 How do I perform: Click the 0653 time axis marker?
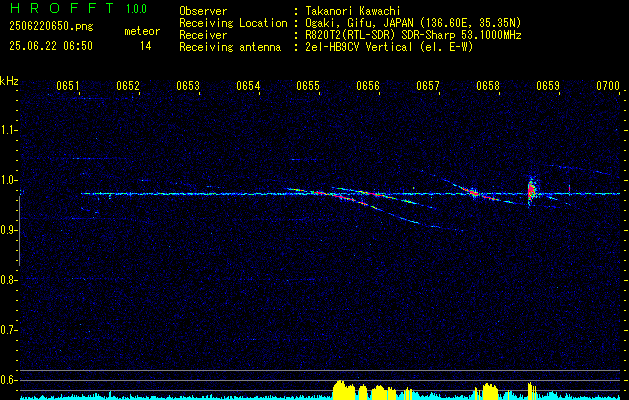[188, 86]
